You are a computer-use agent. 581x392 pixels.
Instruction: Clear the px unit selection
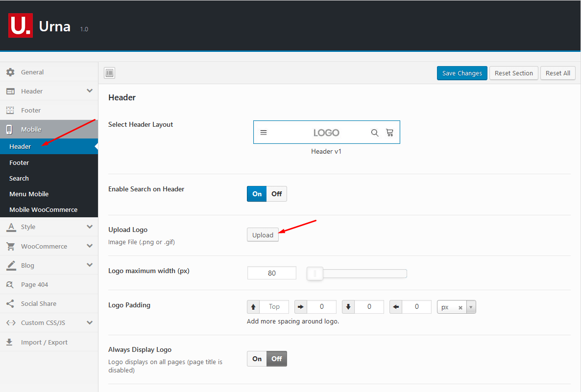click(460, 308)
